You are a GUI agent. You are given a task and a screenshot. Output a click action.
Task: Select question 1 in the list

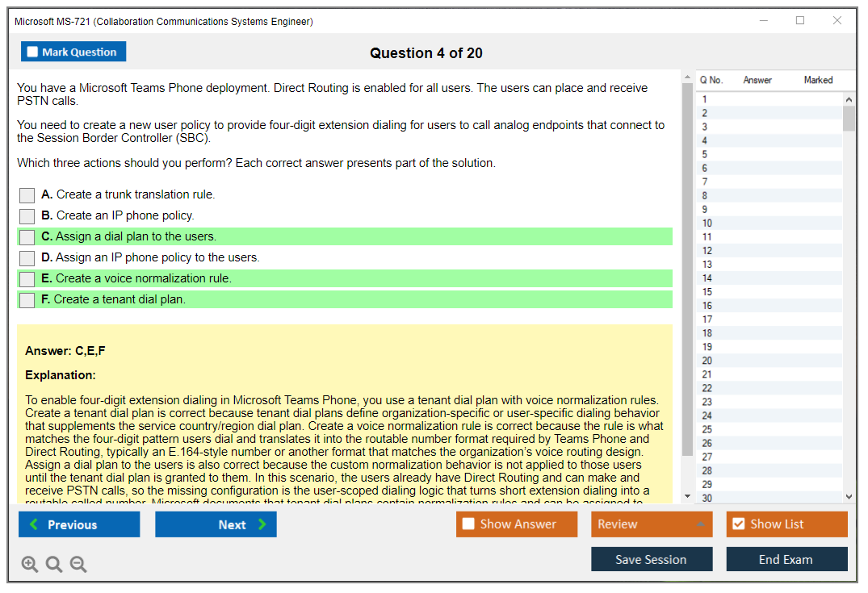click(x=769, y=99)
